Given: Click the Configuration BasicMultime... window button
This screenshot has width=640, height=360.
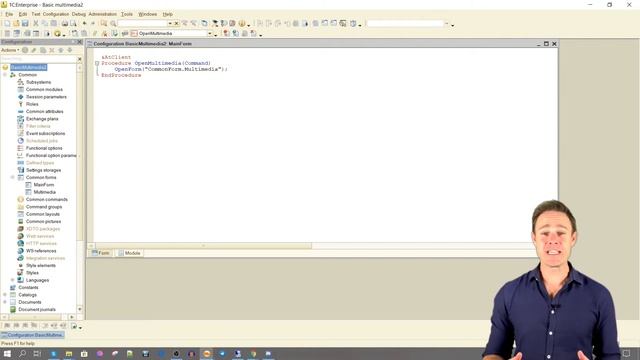Looking at the screenshot, I should point(33,335).
